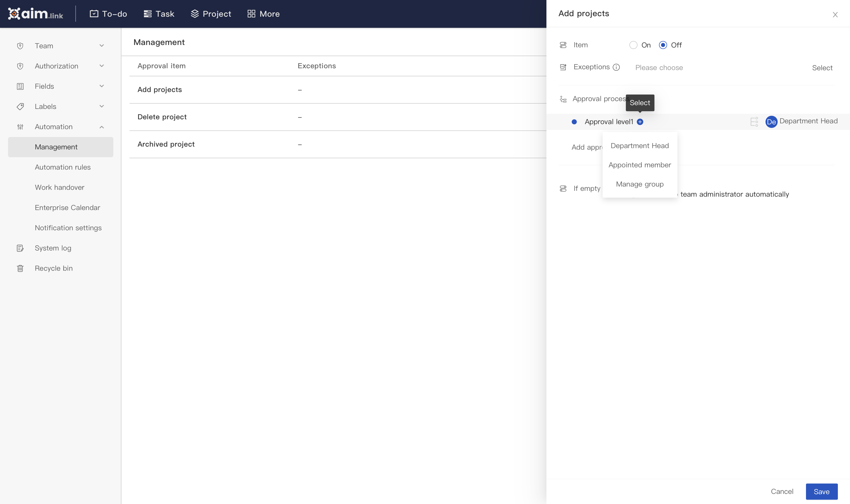Image resolution: width=850 pixels, height=504 pixels.
Task: Open the Project tab in top navigation
Action: 211,14
